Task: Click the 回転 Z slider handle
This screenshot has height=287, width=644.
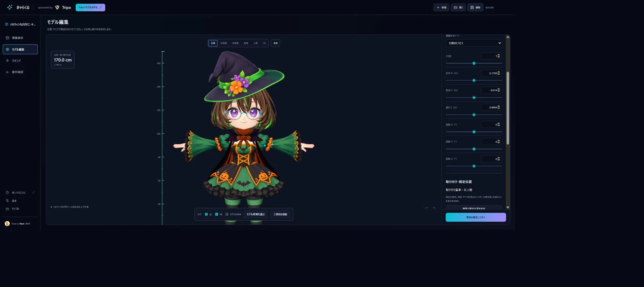Action: (x=474, y=166)
